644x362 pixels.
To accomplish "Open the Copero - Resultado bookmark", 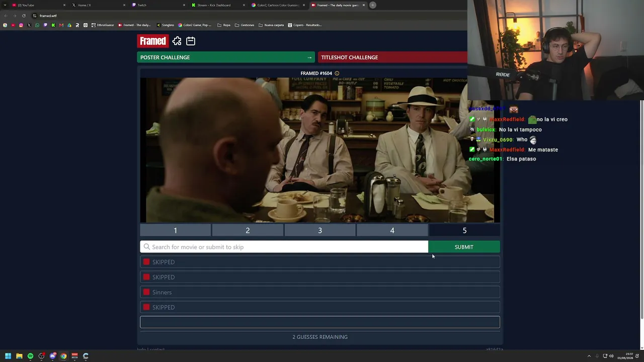I will coord(305,25).
